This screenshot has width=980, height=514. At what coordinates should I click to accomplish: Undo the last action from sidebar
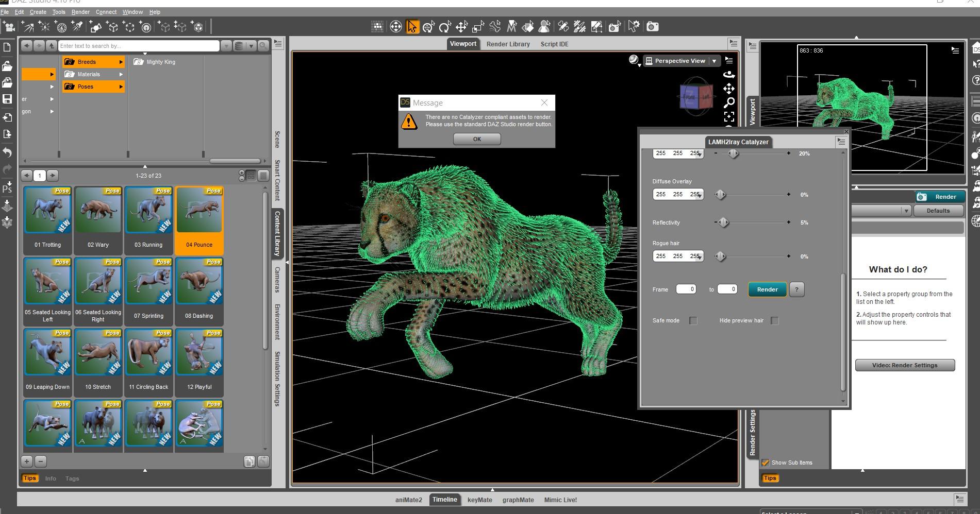pyautogui.click(x=7, y=152)
